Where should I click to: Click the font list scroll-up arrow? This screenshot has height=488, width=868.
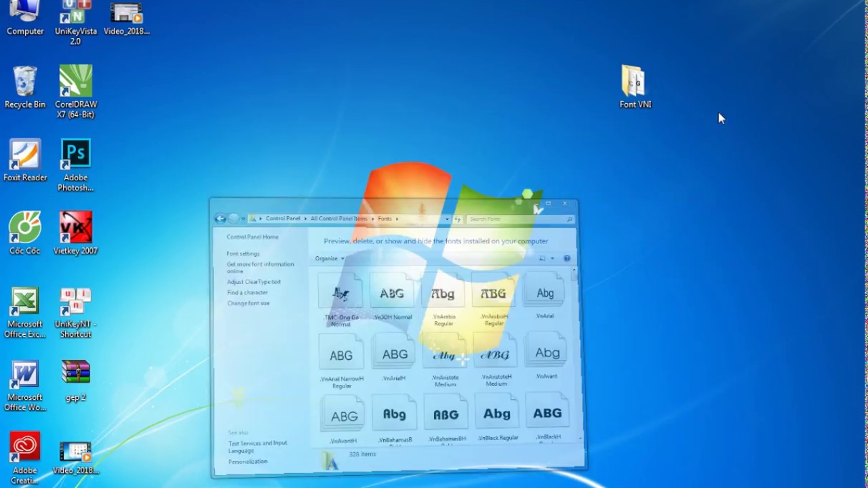[x=575, y=270]
